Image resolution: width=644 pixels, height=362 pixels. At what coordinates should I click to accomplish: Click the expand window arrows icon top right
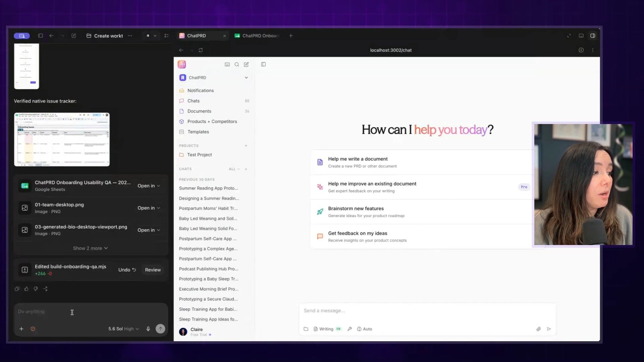569,36
